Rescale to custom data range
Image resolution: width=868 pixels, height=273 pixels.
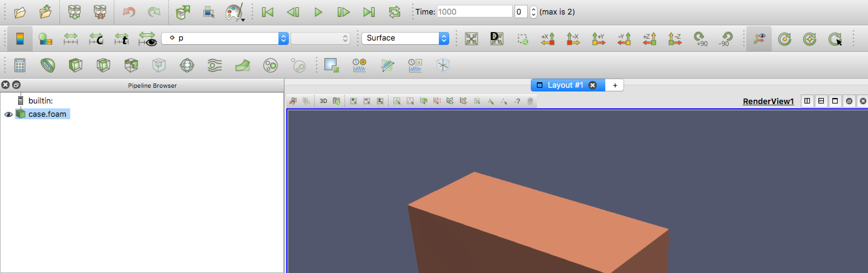[96, 39]
